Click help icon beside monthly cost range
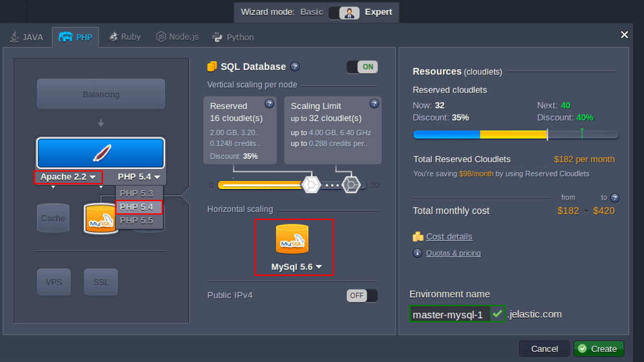 614,198
